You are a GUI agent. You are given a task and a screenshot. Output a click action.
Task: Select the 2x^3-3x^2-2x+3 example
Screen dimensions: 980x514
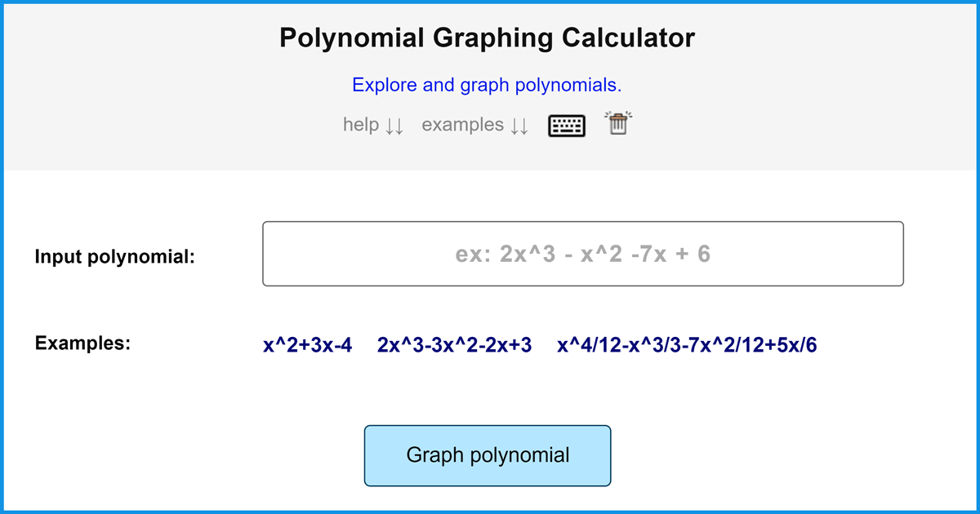[x=454, y=345]
